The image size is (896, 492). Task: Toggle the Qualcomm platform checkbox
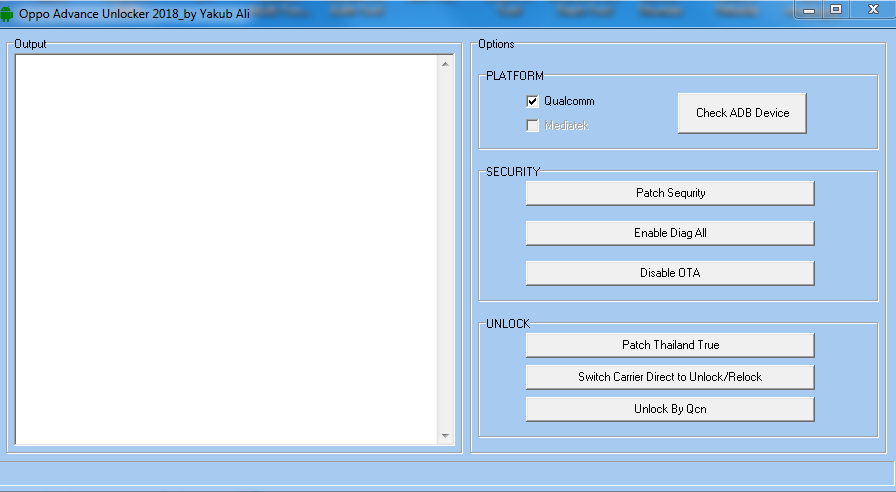(532, 101)
